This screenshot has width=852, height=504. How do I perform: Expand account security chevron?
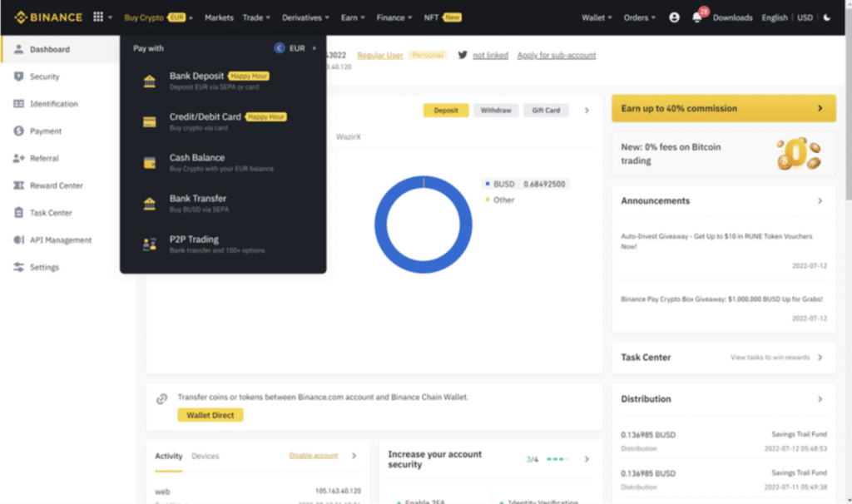point(587,459)
